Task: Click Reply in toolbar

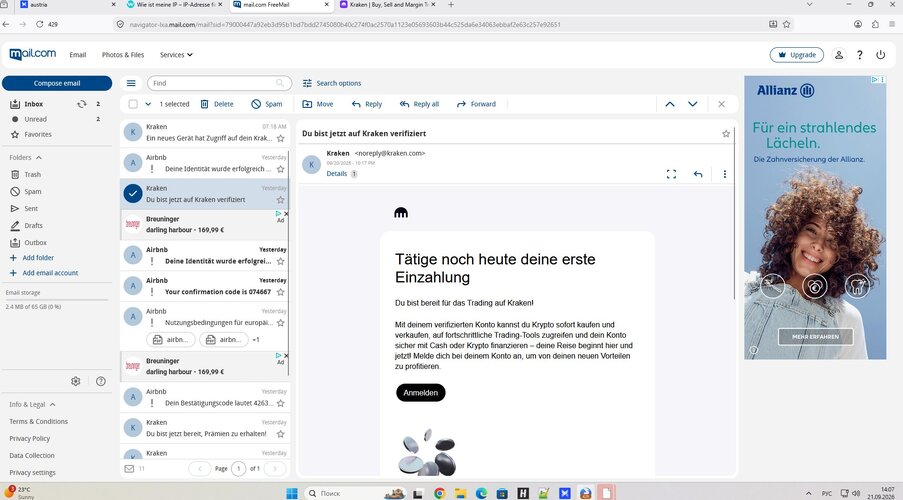Action: pos(367,104)
